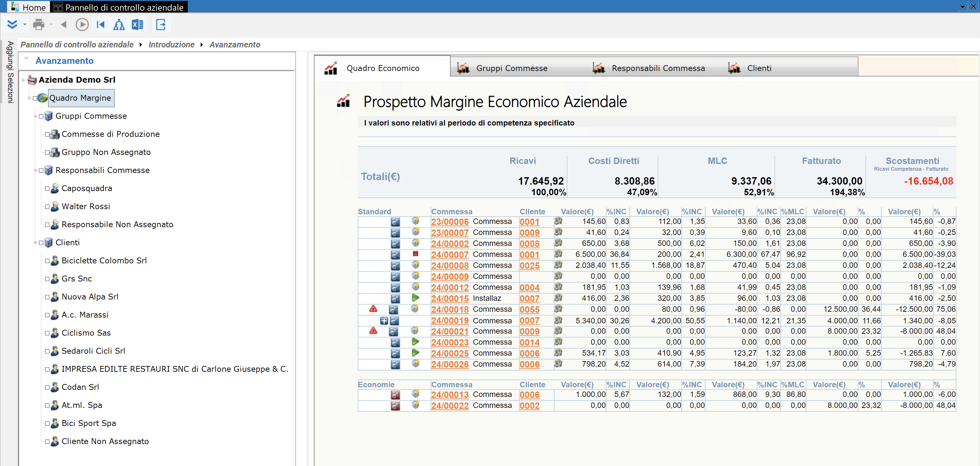The height and width of the screenshot is (466, 980).
Task: Open commessa link 24/00007
Action: pos(450,255)
